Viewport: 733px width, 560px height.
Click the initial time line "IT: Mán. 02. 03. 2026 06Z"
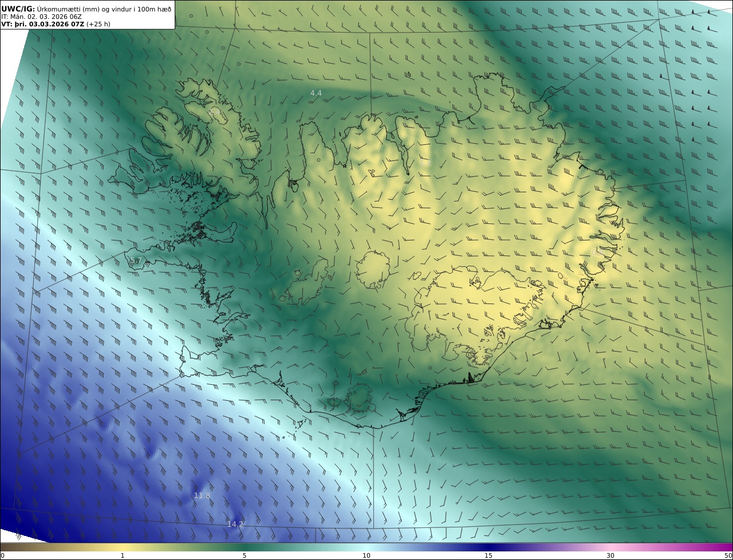coord(41,17)
